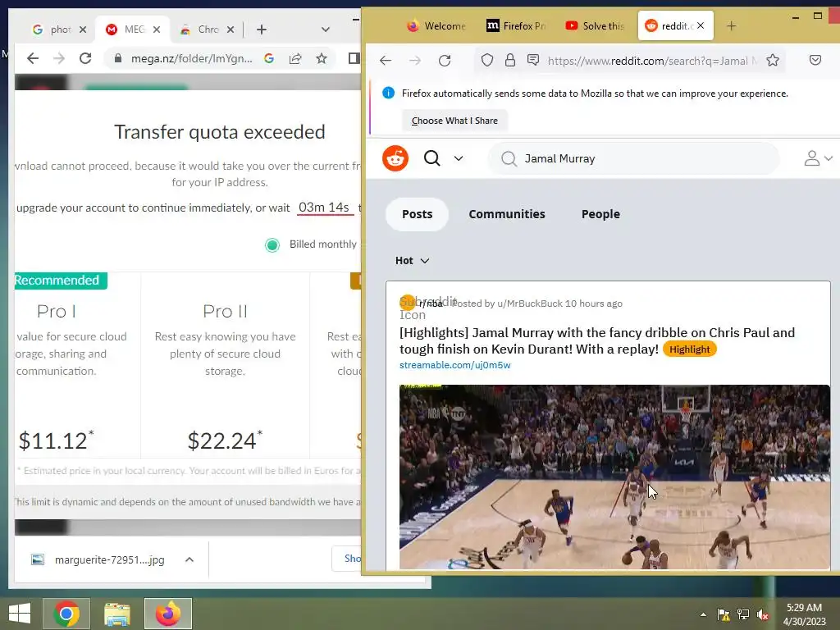The image size is (840, 630).
Task: Click the 03m 14s wait timer text
Action: [324, 208]
